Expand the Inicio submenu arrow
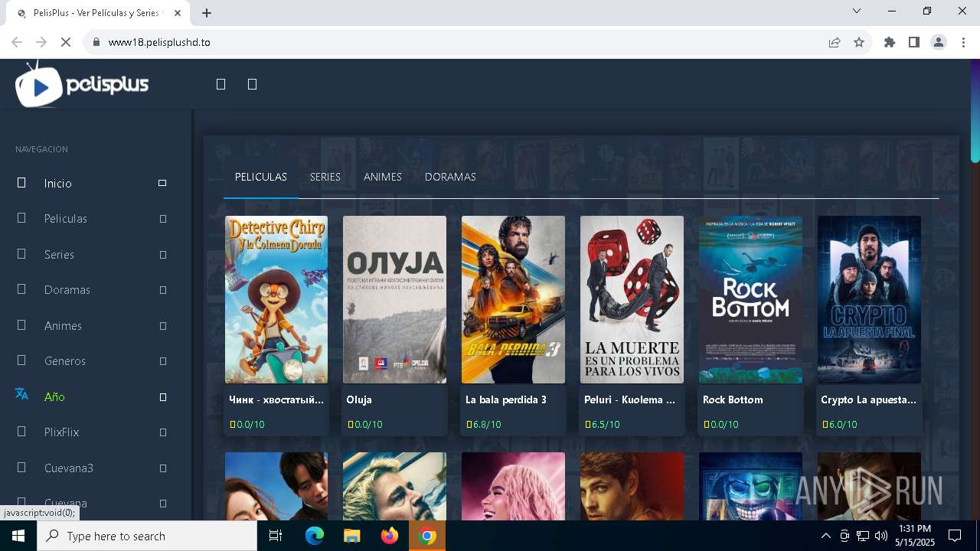Image resolution: width=980 pixels, height=551 pixels. [x=162, y=183]
